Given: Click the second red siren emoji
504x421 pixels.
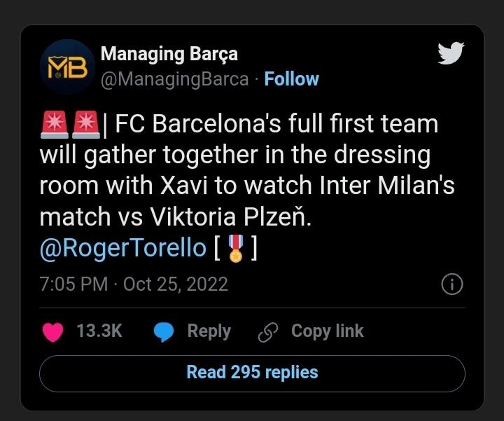Looking at the screenshot, I should click(86, 125).
